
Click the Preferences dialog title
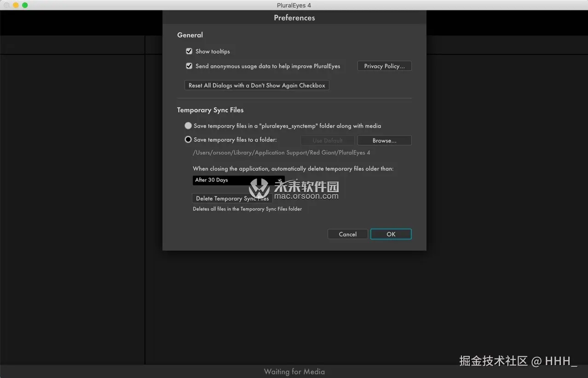[294, 18]
